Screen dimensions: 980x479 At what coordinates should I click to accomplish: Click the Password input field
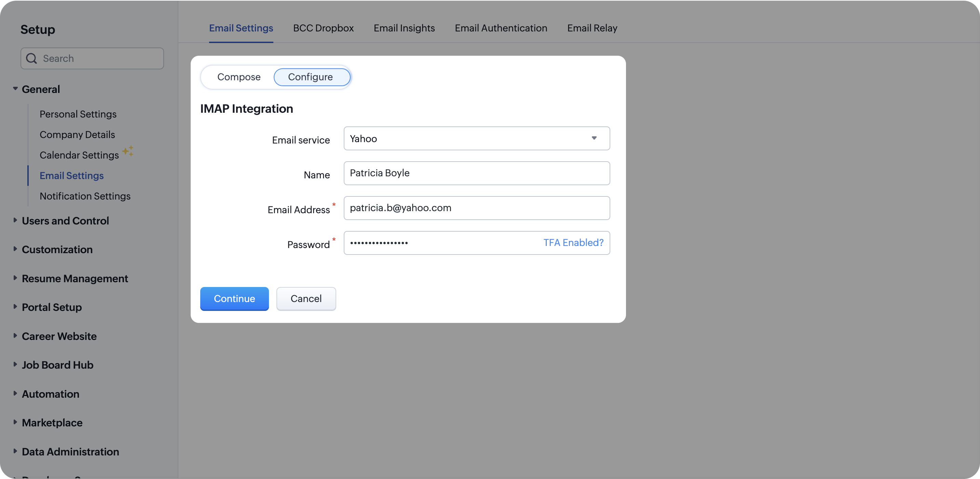pyautogui.click(x=441, y=243)
